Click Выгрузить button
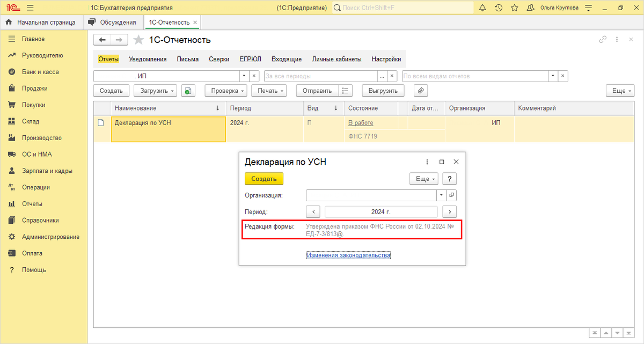The image size is (644, 344). tap(383, 91)
